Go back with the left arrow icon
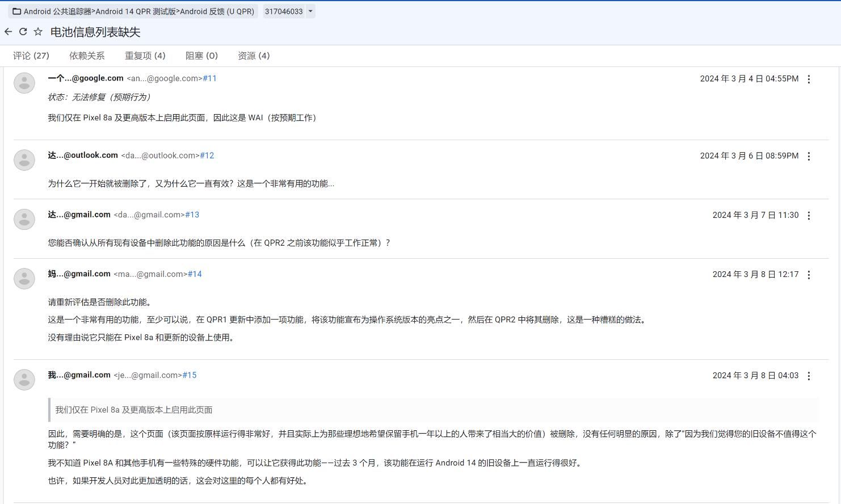The width and height of the screenshot is (841, 504). pos(8,32)
